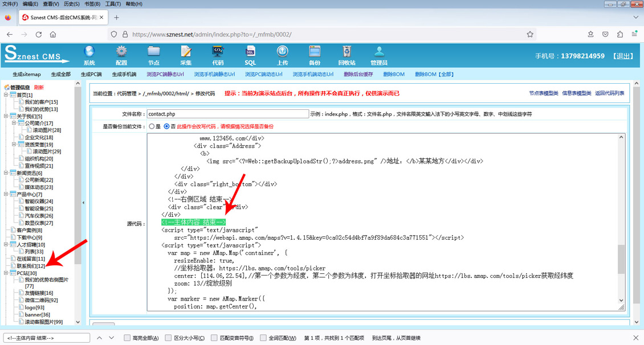Click the 上传 upload icon
644x345 pixels.
coord(283,53)
